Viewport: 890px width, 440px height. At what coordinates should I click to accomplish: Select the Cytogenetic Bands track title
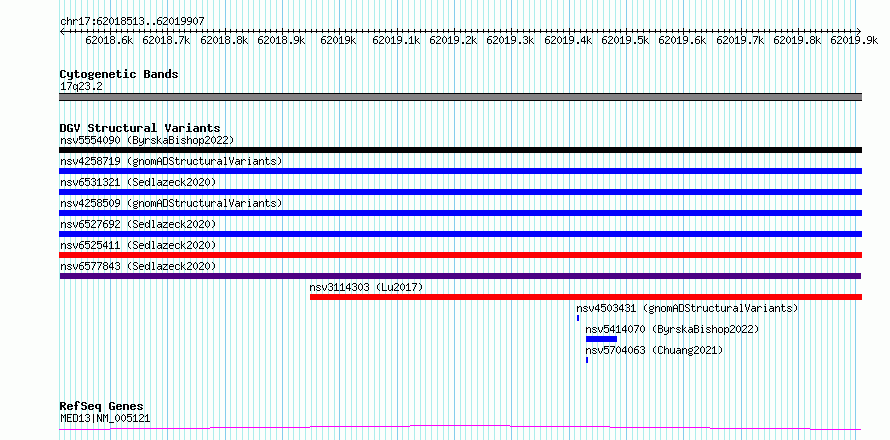119,74
